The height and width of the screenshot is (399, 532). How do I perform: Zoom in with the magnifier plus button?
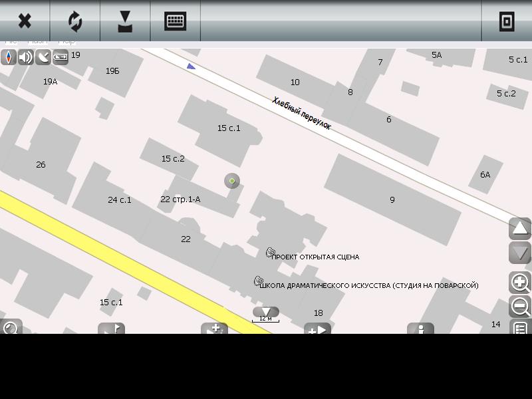pos(520,283)
